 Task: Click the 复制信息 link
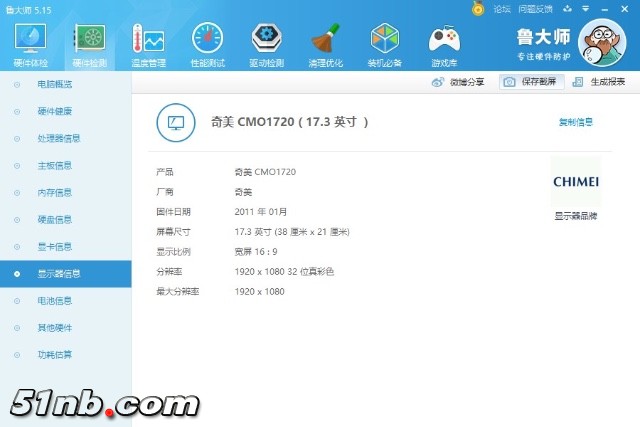pyautogui.click(x=576, y=122)
